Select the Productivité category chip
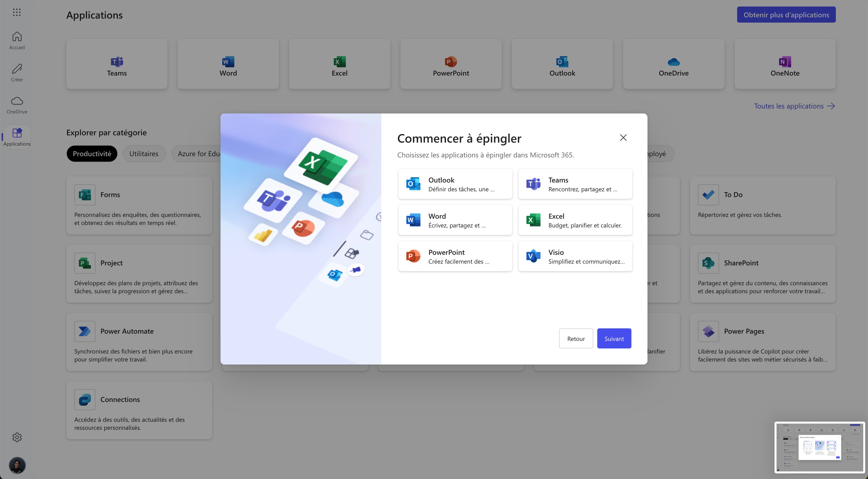Viewport: 868px width, 479px height. 92,154
